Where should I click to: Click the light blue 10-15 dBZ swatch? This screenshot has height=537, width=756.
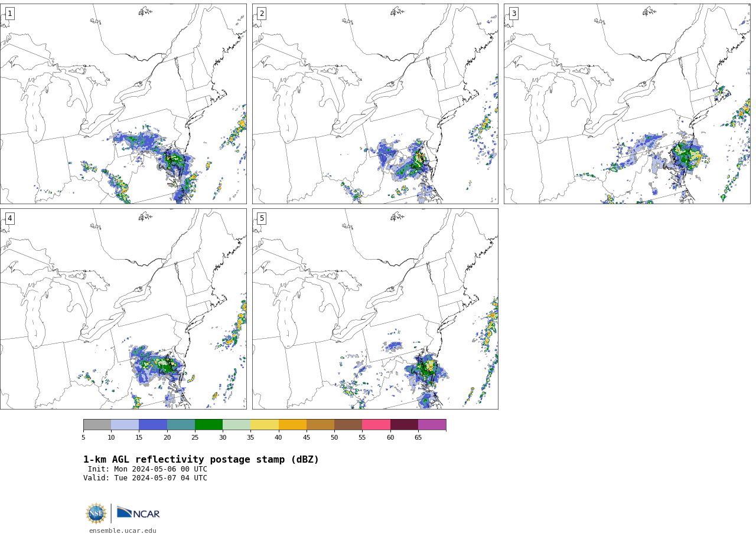[125, 425]
